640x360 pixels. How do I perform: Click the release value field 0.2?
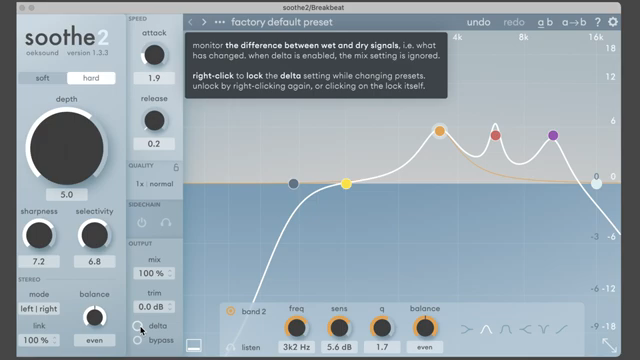(x=154, y=144)
